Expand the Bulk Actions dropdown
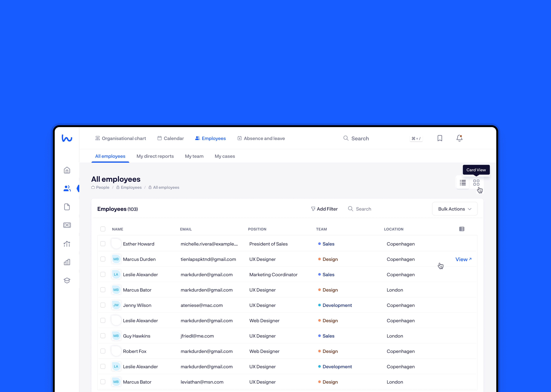This screenshot has height=392, width=551. [x=454, y=209]
